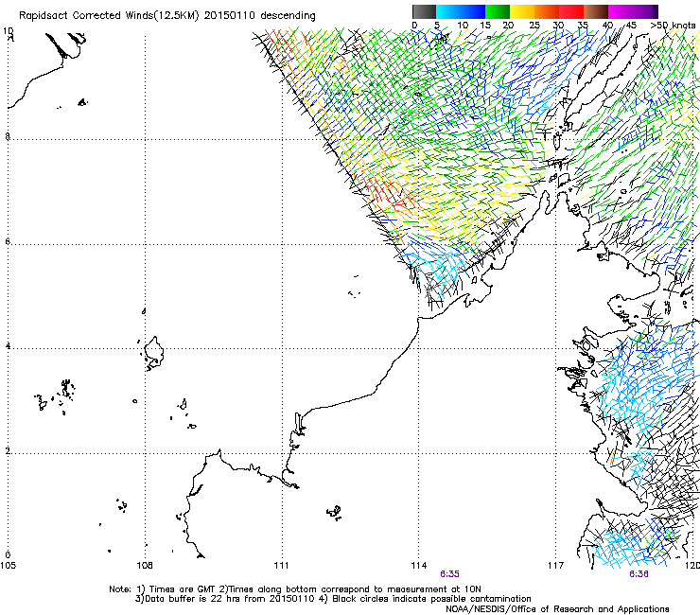Click the blue 10-15 knots legend segment
Viewport: 700px width, 615px height.
473,11
